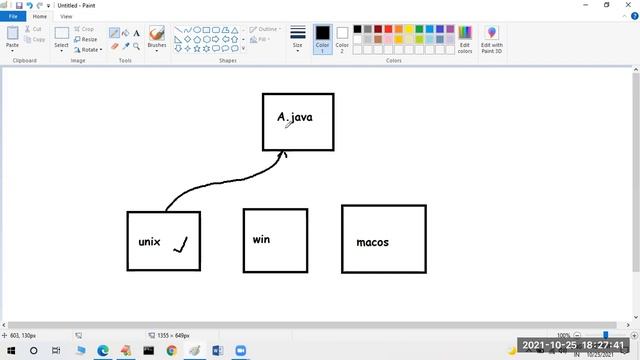Viewport: 640px width, 360px height.
Task: Open the Rotate dropdown menu
Action: tap(88, 50)
